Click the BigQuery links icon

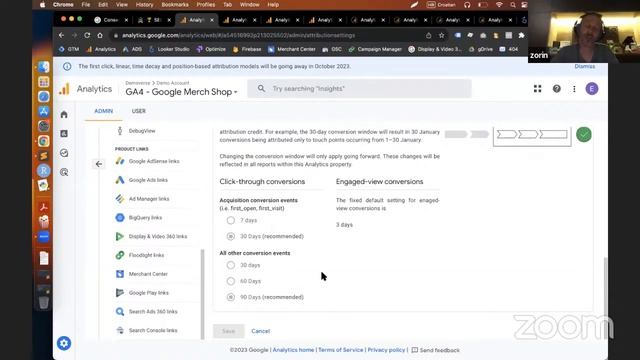point(120,218)
